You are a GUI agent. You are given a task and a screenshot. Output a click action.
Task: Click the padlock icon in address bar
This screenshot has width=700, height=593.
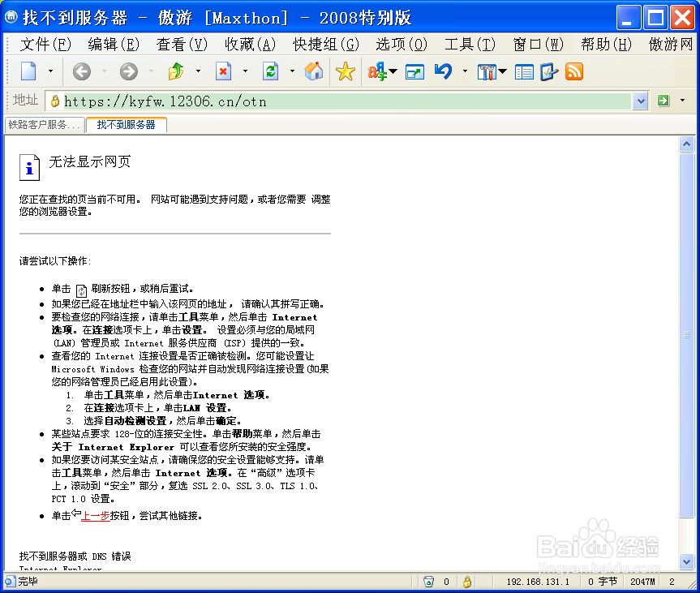55,101
